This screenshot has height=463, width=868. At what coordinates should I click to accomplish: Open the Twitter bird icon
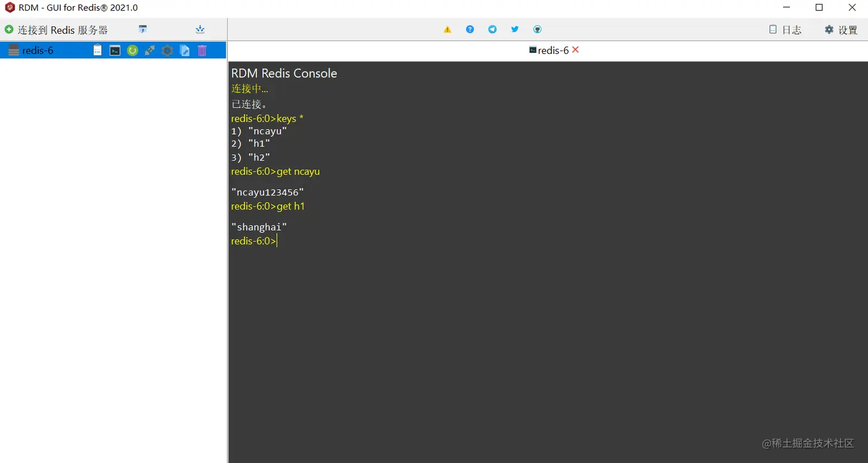click(515, 29)
